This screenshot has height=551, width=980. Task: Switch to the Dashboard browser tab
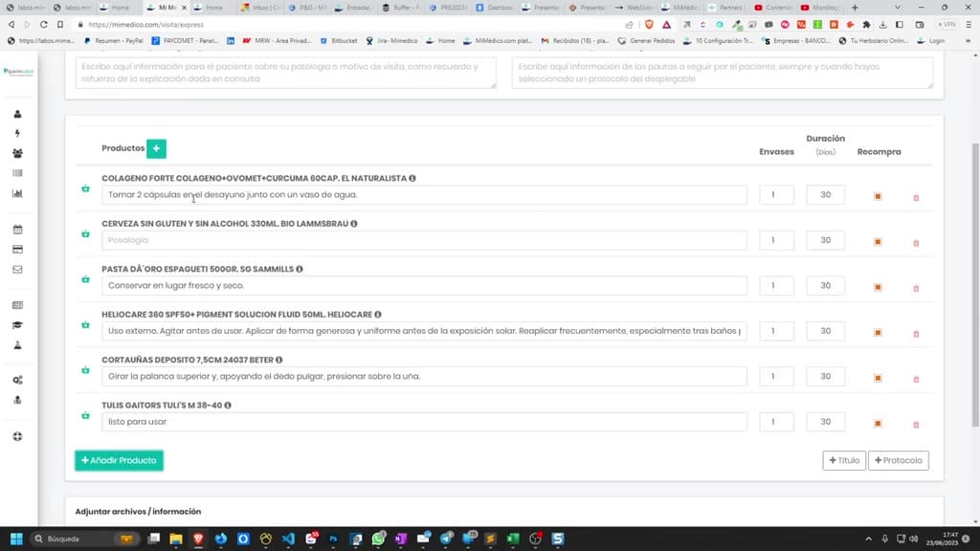(x=495, y=8)
